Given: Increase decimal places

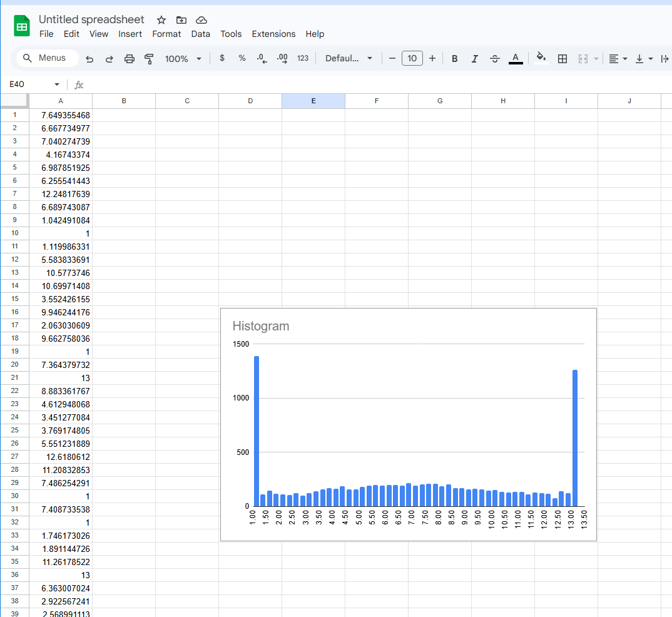Looking at the screenshot, I should 282,58.
